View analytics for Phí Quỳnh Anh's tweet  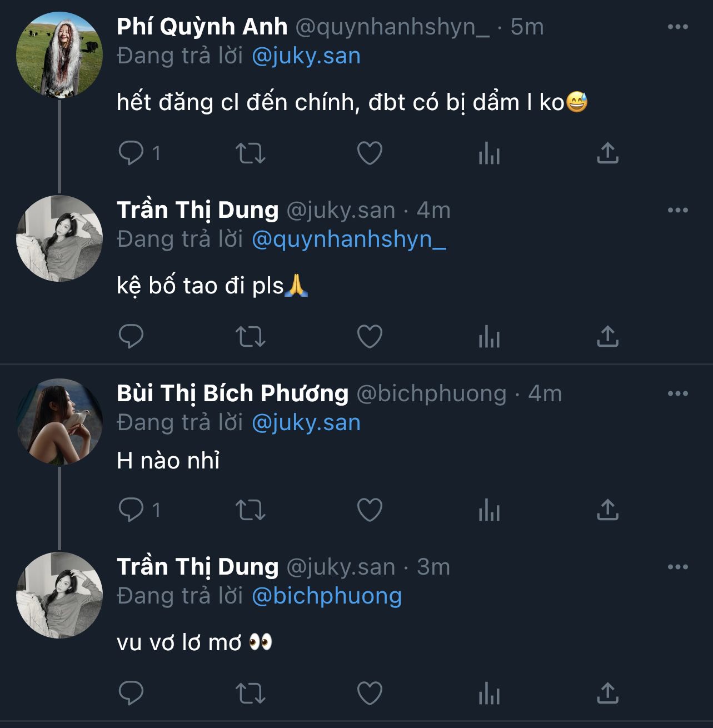(x=489, y=153)
